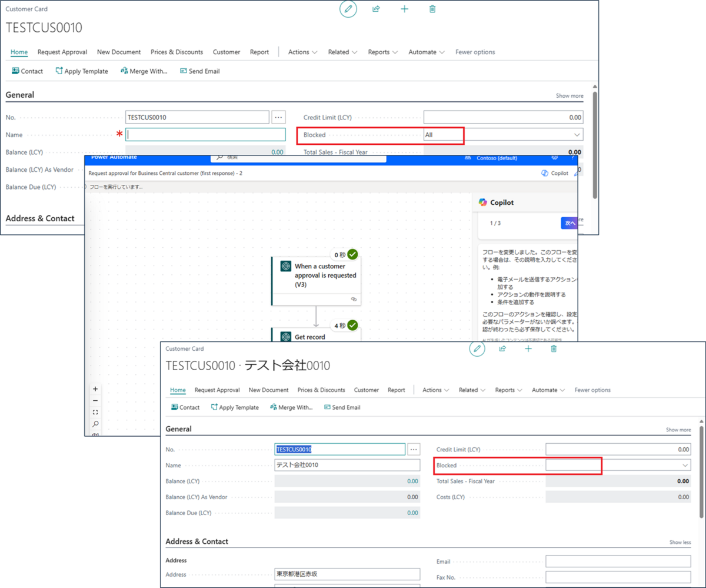The height and width of the screenshot is (588, 706).
Task: Click the ellipsis button beside No. in upper card
Action: tap(278, 117)
